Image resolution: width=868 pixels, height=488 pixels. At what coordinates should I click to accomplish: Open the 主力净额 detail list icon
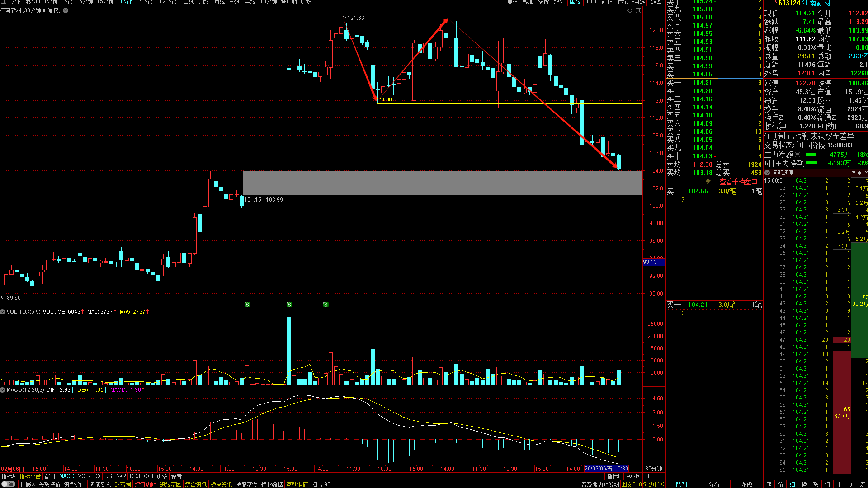pos(797,155)
